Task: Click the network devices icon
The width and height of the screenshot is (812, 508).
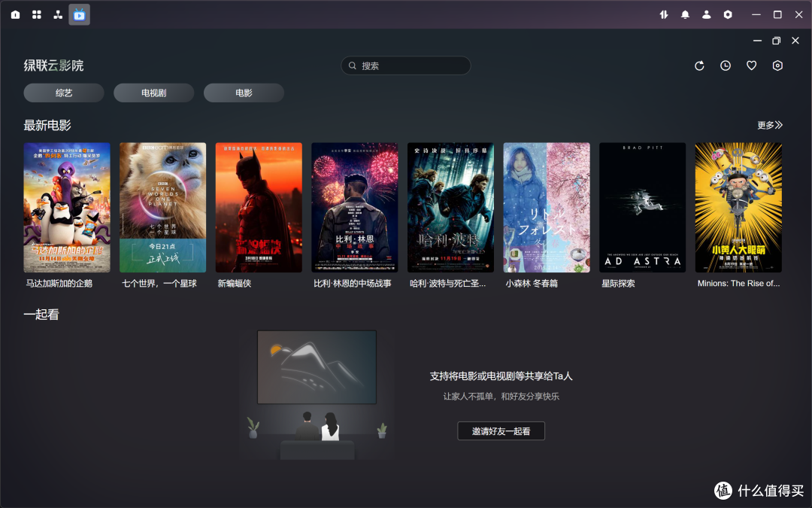Action: point(58,14)
